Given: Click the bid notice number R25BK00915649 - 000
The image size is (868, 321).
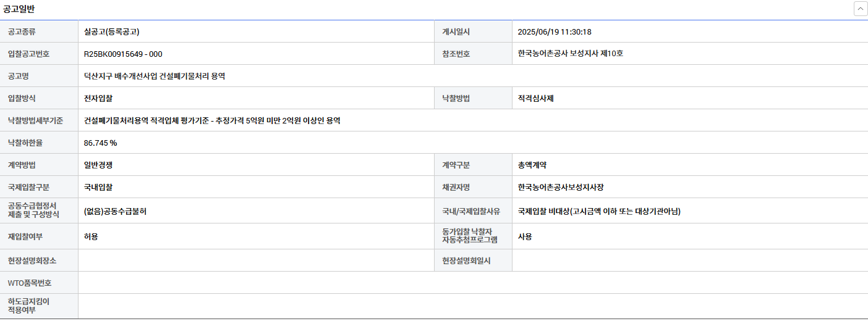Looking at the screenshot, I should [x=123, y=54].
